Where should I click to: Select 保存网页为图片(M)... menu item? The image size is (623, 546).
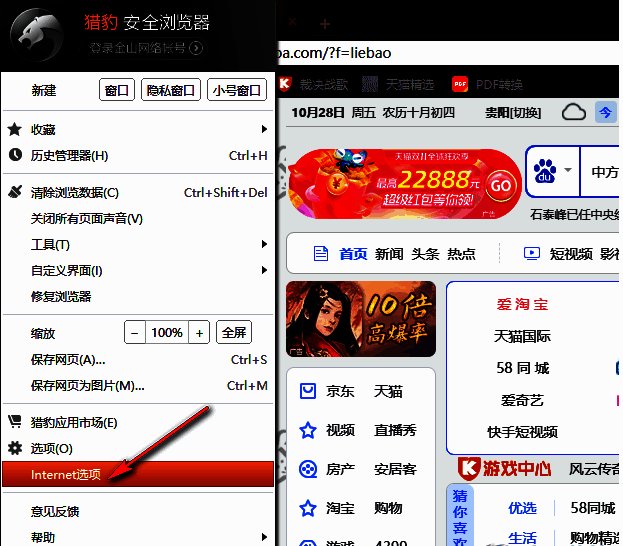pyautogui.click(x=138, y=385)
